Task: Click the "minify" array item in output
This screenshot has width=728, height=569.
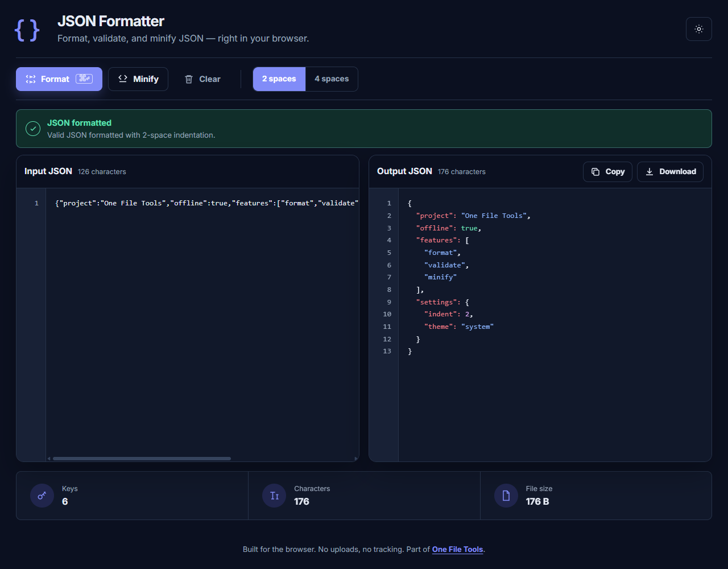Action: tap(441, 277)
